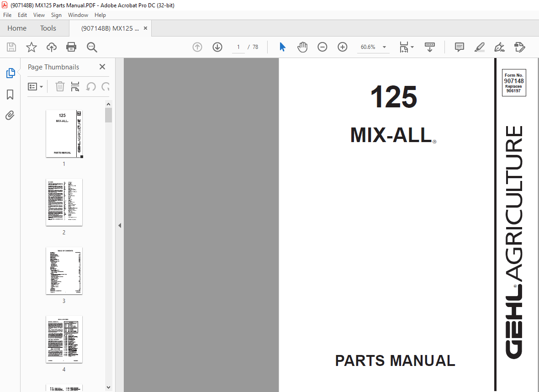Open Page Thumbnails sidebar icon
This screenshot has height=392, width=539.
[x=11, y=73]
